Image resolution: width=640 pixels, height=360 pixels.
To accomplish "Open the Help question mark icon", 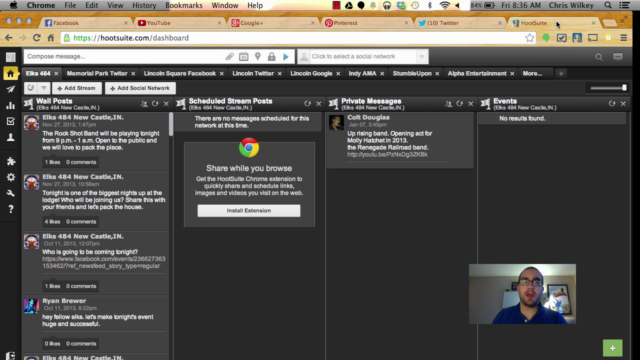I will click(11, 209).
